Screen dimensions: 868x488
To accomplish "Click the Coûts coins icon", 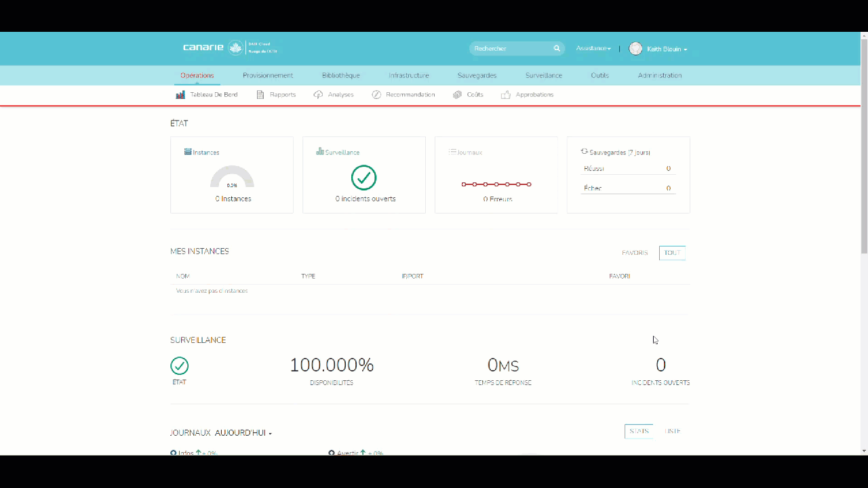I will pyautogui.click(x=458, y=95).
